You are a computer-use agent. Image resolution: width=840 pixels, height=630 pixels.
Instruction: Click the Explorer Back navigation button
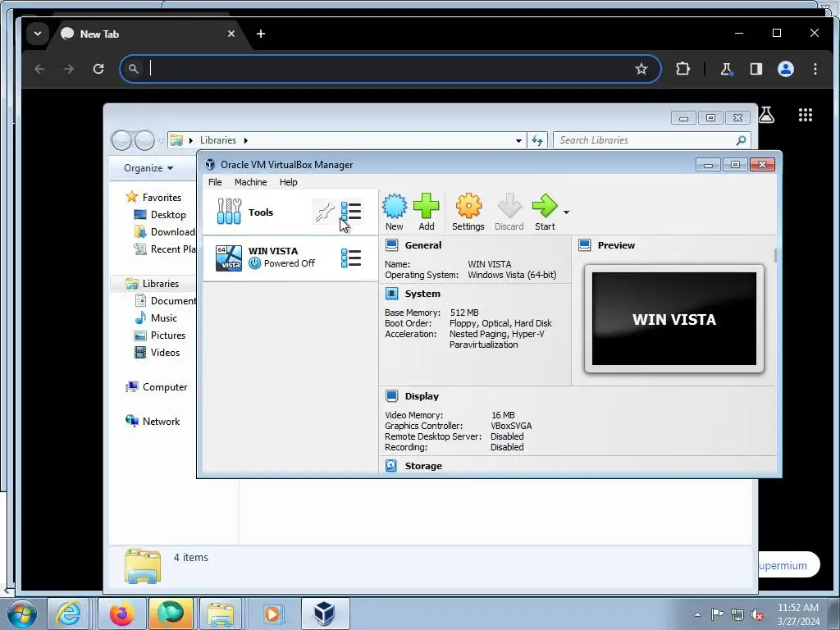coord(121,140)
